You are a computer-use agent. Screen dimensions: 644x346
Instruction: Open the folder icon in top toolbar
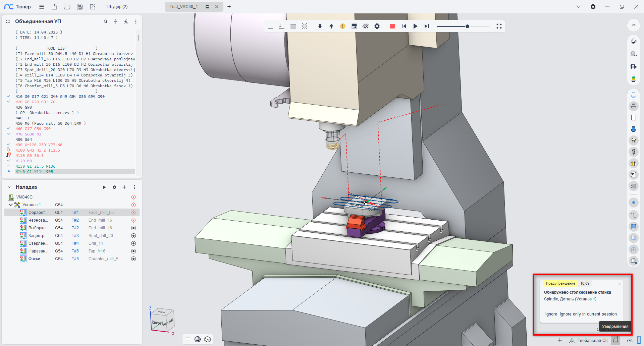[x=67, y=7]
